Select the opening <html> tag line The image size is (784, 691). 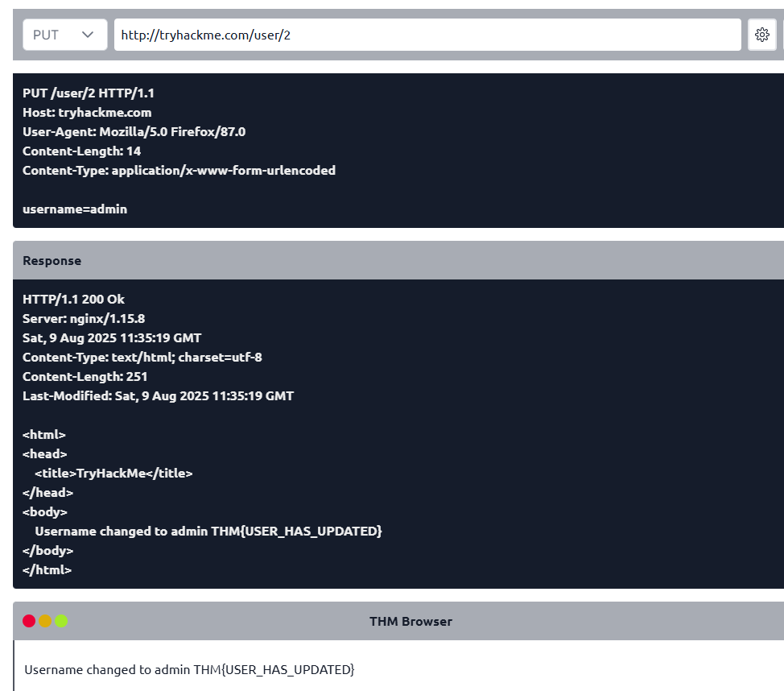pos(44,435)
